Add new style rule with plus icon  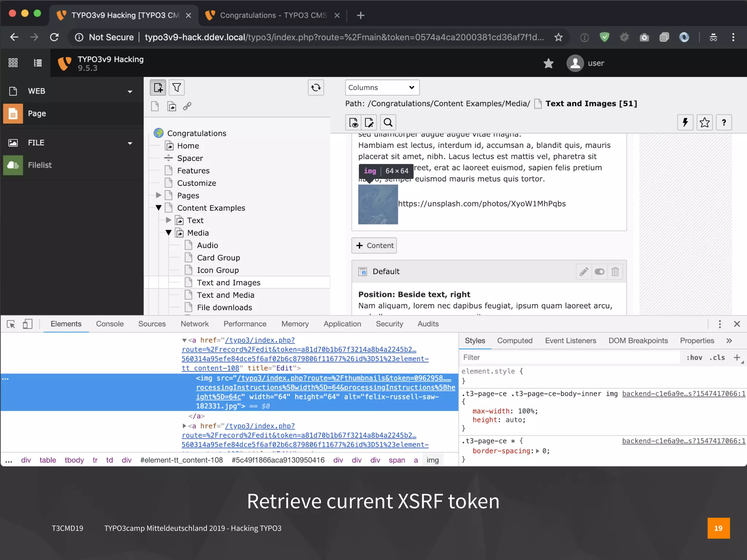click(737, 358)
